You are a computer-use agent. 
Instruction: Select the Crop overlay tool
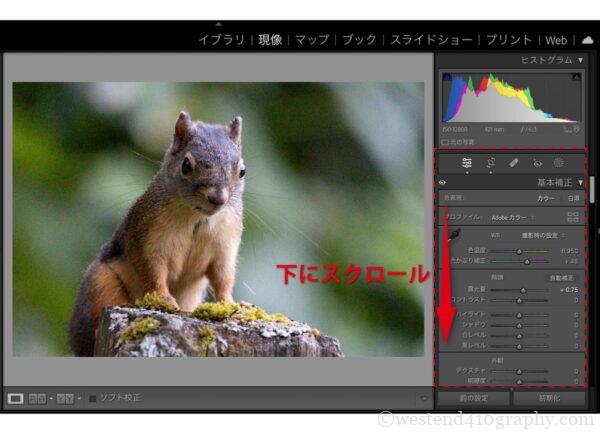tap(491, 162)
